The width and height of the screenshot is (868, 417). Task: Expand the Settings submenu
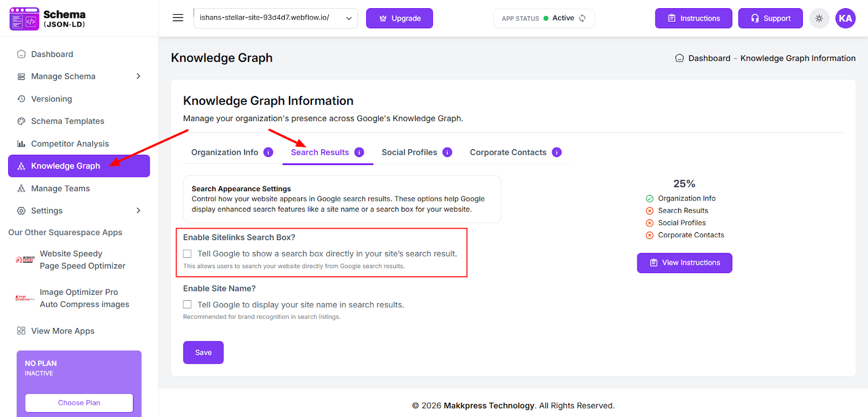tap(138, 211)
